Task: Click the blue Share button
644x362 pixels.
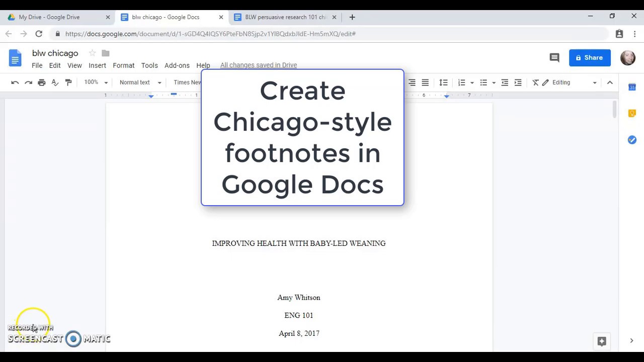Action: coord(590,58)
